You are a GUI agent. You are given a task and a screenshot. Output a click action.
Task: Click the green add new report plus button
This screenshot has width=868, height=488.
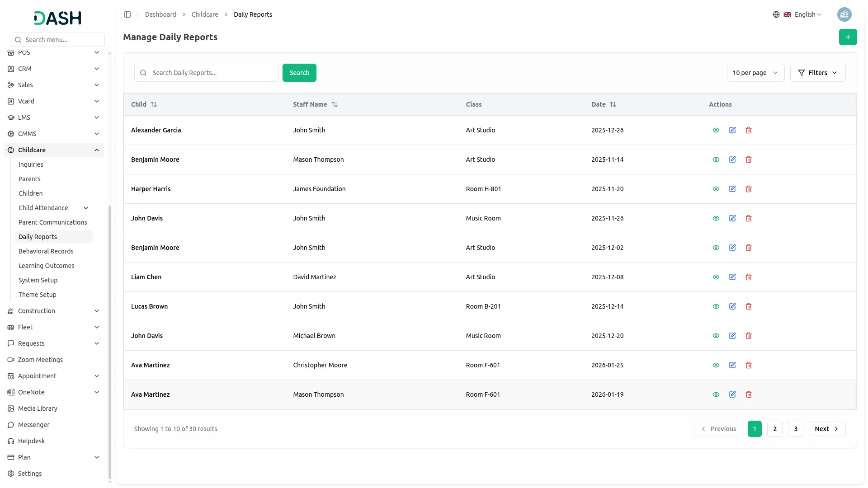pos(848,37)
